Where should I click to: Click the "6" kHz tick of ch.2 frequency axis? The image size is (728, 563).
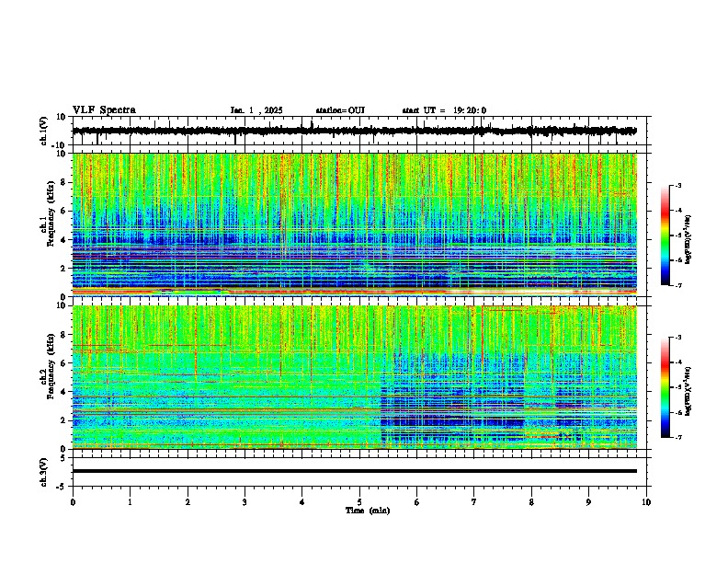click(63, 363)
